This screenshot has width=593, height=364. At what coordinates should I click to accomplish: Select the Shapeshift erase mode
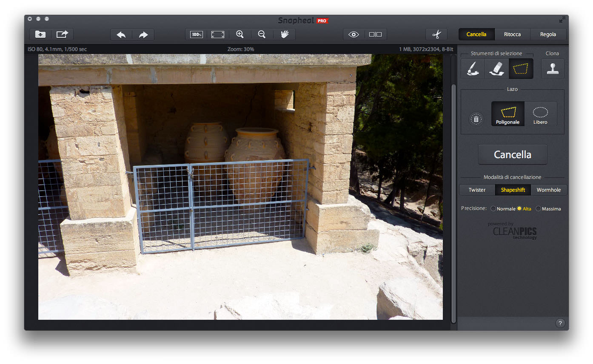pyautogui.click(x=513, y=190)
